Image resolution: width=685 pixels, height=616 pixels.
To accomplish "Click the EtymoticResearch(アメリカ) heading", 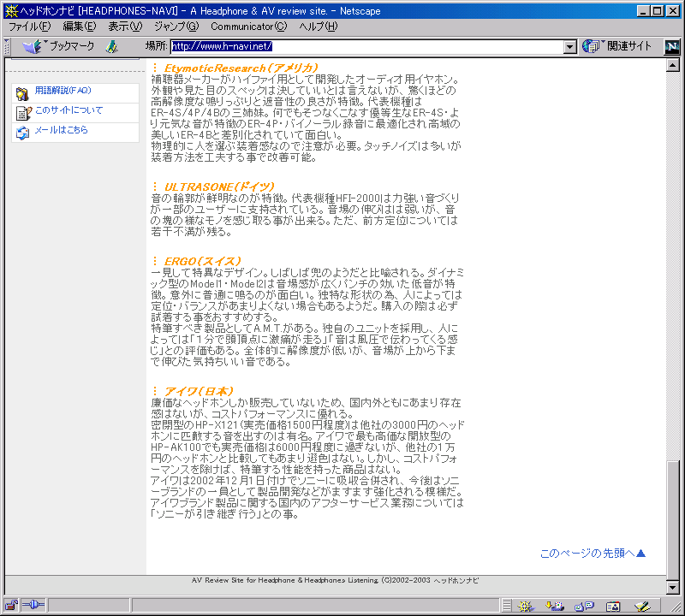I will pos(241,68).
